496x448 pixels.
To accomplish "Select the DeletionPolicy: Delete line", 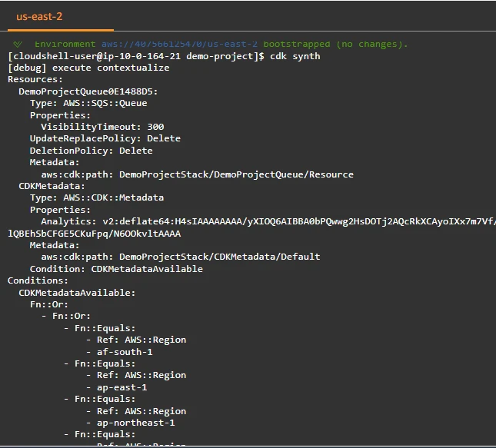I will [x=92, y=151].
